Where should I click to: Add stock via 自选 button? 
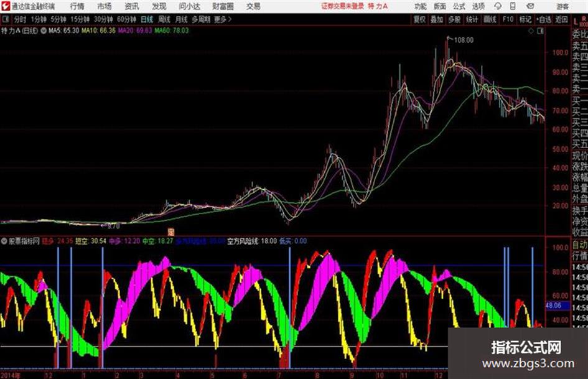[544, 19]
